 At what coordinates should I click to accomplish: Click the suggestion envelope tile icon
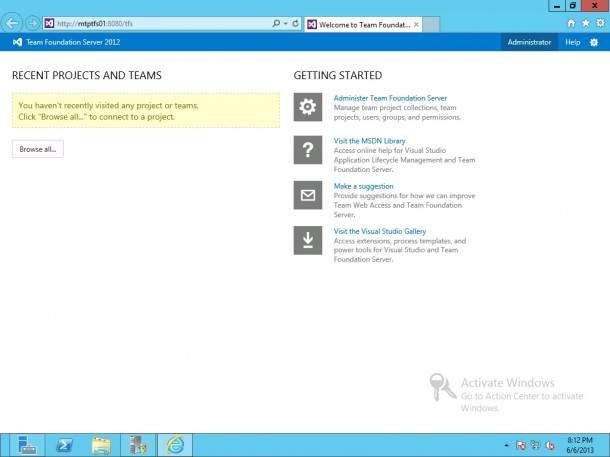(308, 195)
